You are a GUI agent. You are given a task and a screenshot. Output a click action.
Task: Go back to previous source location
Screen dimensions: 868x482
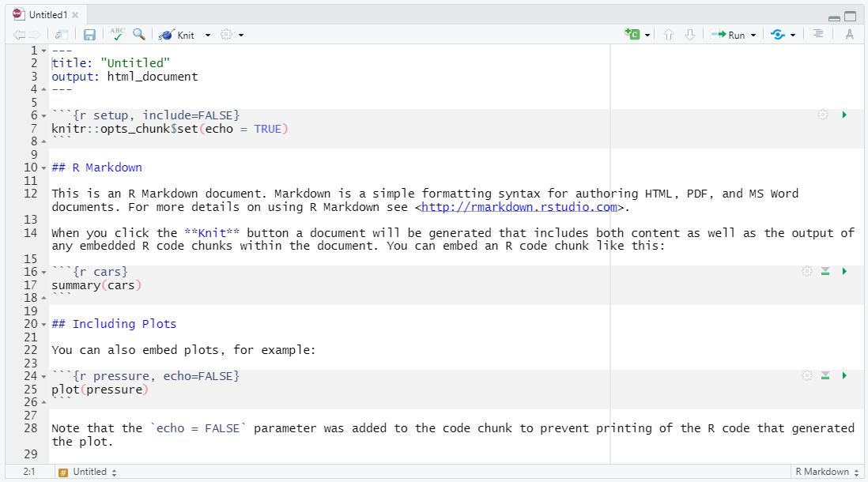20,35
